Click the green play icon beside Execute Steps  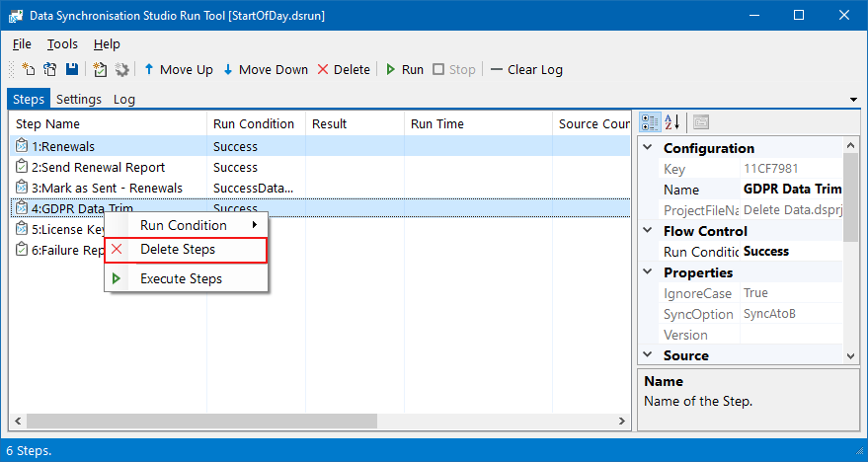117,278
